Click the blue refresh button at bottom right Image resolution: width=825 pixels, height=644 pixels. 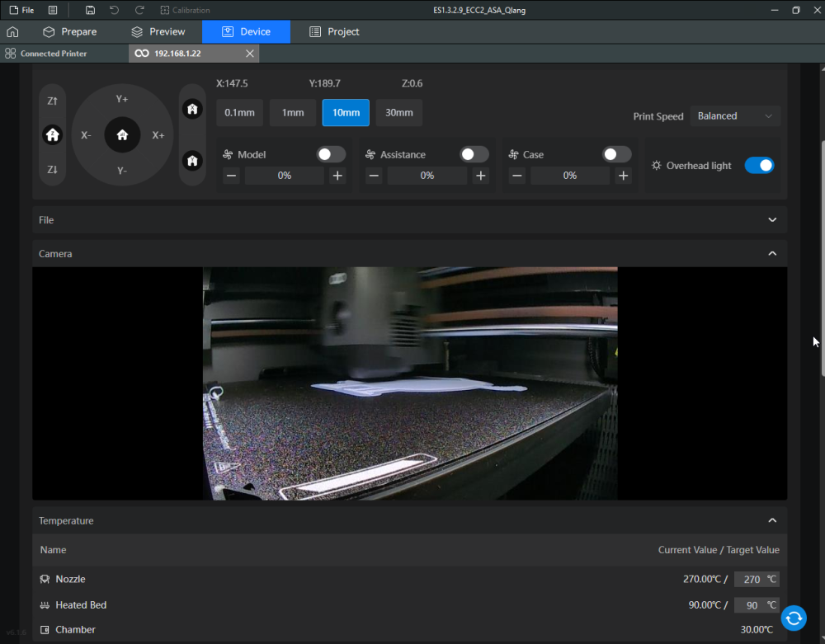click(x=794, y=618)
